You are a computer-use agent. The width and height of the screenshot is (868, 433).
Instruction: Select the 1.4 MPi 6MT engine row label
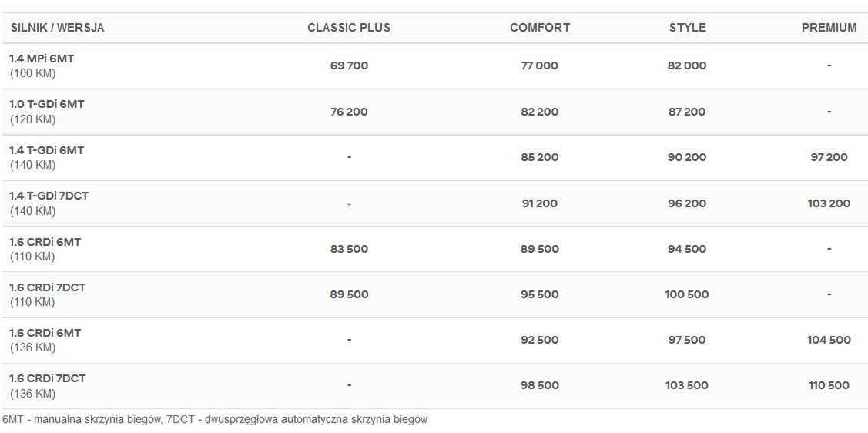pyautogui.click(x=42, y=59)
